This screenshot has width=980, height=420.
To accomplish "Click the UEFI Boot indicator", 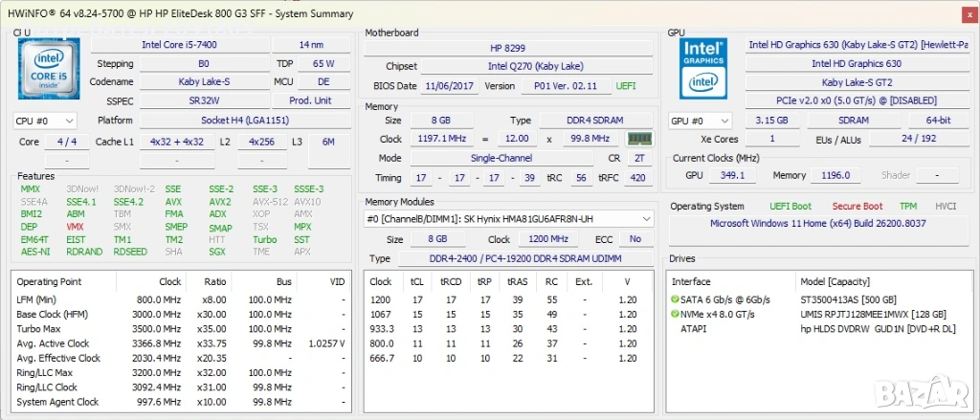I will [x=791, y=207].
